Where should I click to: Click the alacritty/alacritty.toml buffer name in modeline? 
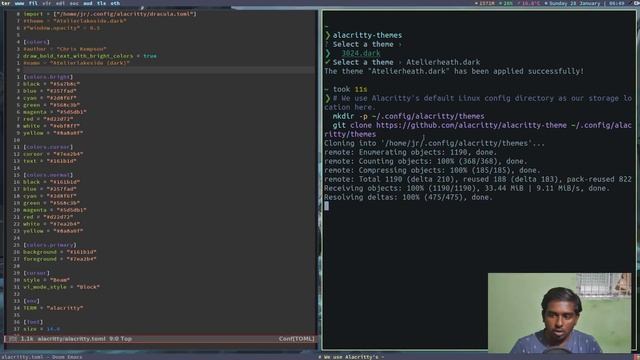click(72, 339)
